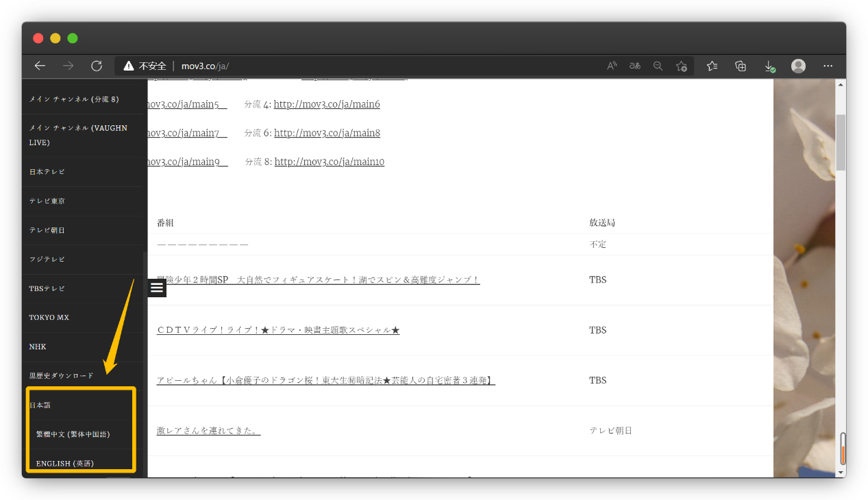Switch language to 繁體中文 (繁体中国語)
The image size is (868, 500).
click(73, 434)
